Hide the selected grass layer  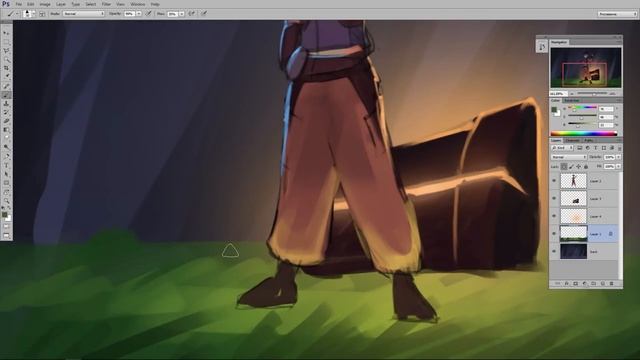pyautogui.click(x=554, y=234)
